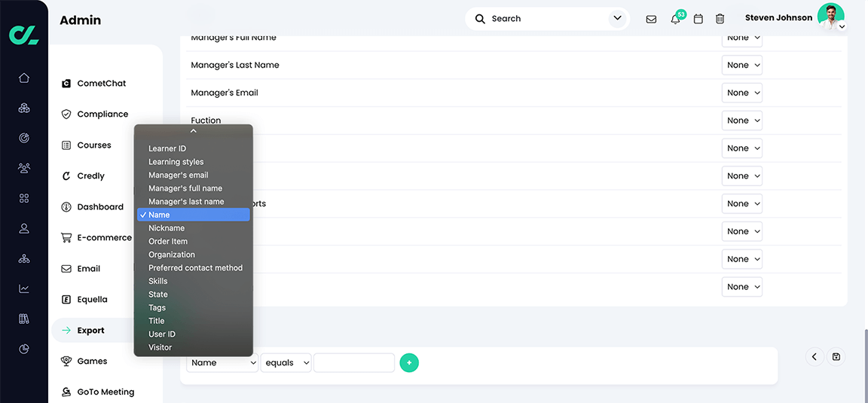Click the trash icon in header

point(720,19)
